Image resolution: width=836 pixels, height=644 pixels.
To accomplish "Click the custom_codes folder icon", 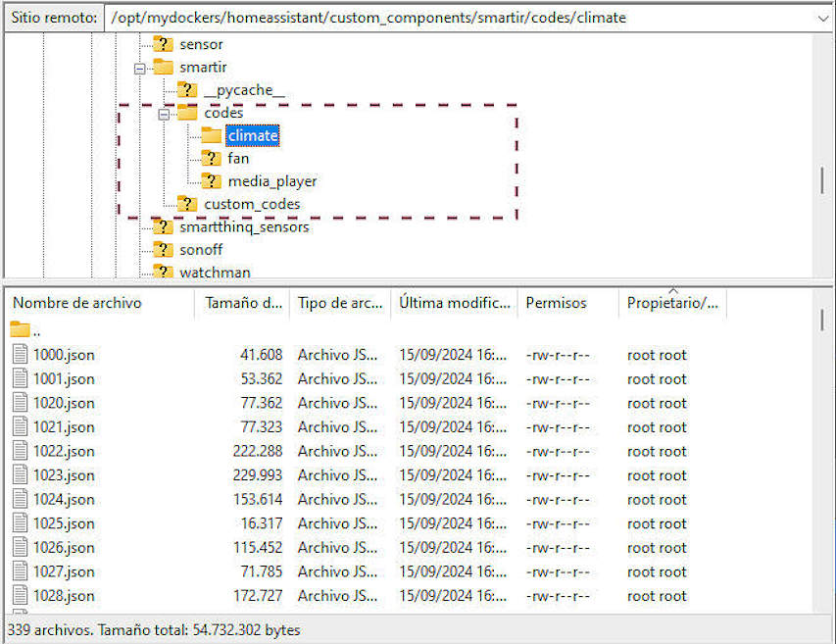I will (x=187, y=204).
